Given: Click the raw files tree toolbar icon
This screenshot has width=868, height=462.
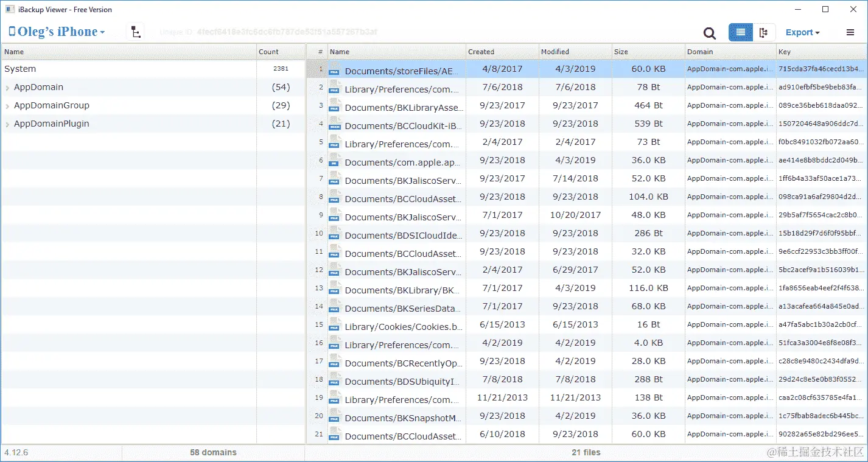Looking at the screenshot, I should pyautogui.click(x=136, y=33).
